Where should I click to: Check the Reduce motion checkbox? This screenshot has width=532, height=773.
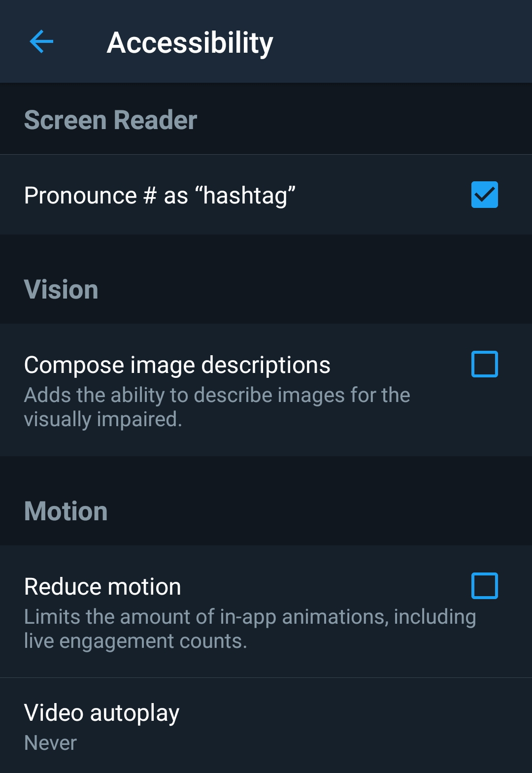coord(484,586)
